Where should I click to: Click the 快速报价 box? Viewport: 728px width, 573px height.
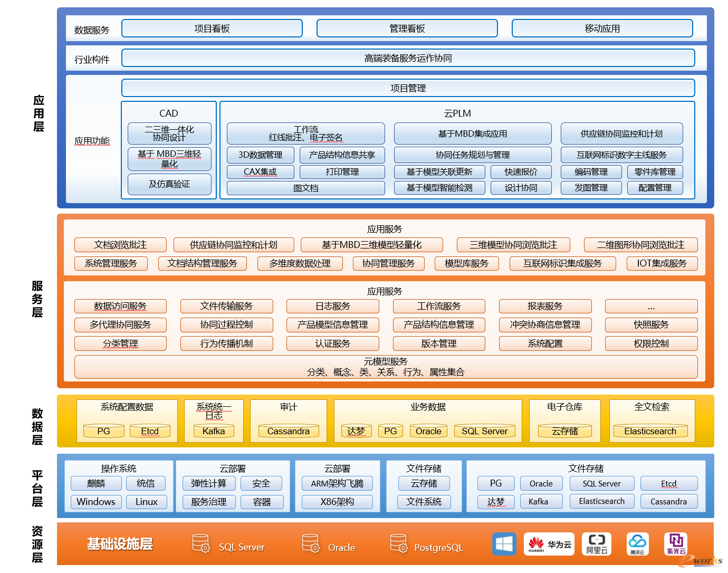tap(521, 172)
